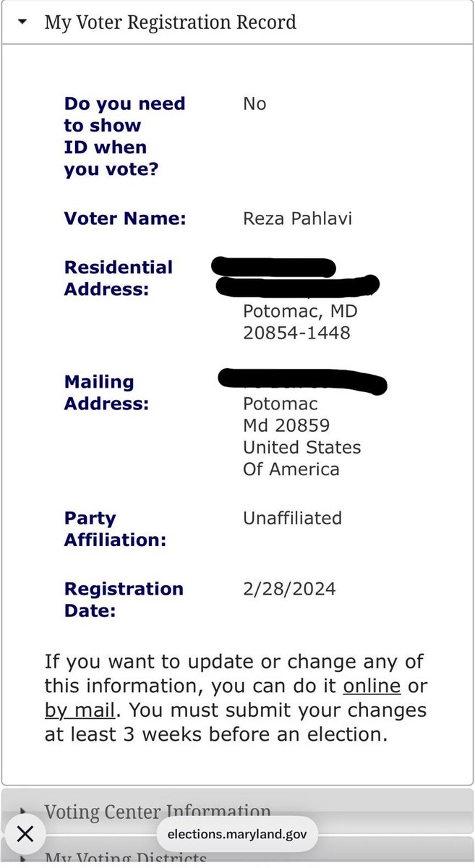Open the 'online' update link
This screenshot has height=868, width=475.
[x=372, y=686]
